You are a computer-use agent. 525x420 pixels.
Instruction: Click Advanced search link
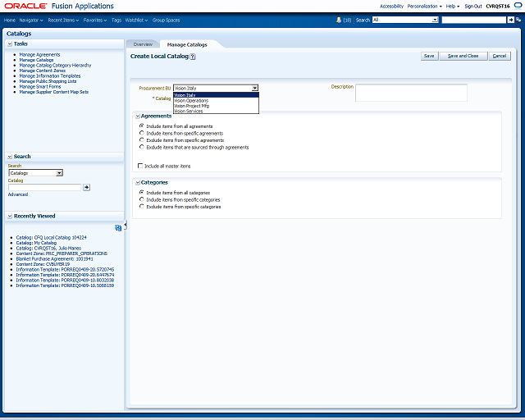(x=18, y=194)
